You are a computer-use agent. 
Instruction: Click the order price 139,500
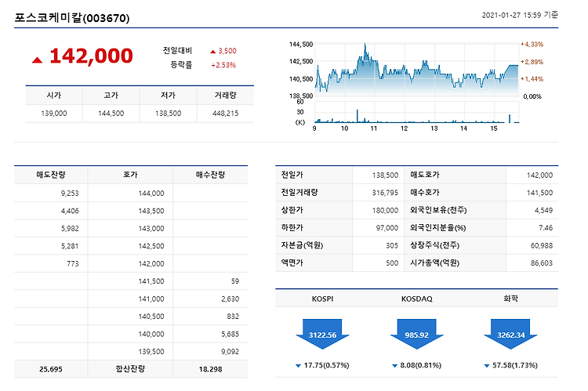click(x=151, y=352)
